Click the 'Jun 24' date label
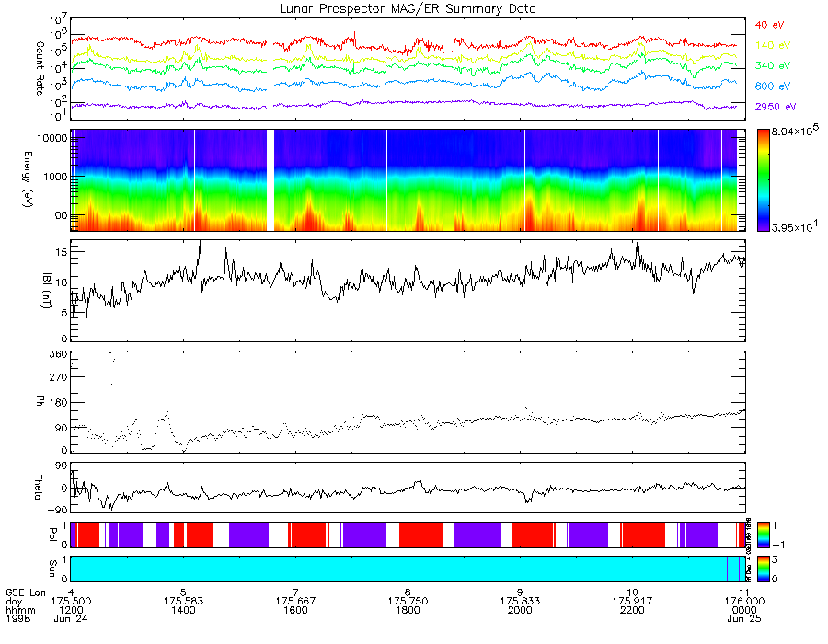Image resolution: width=828 pixels, height=644 pixels. [x=71, y=618]
